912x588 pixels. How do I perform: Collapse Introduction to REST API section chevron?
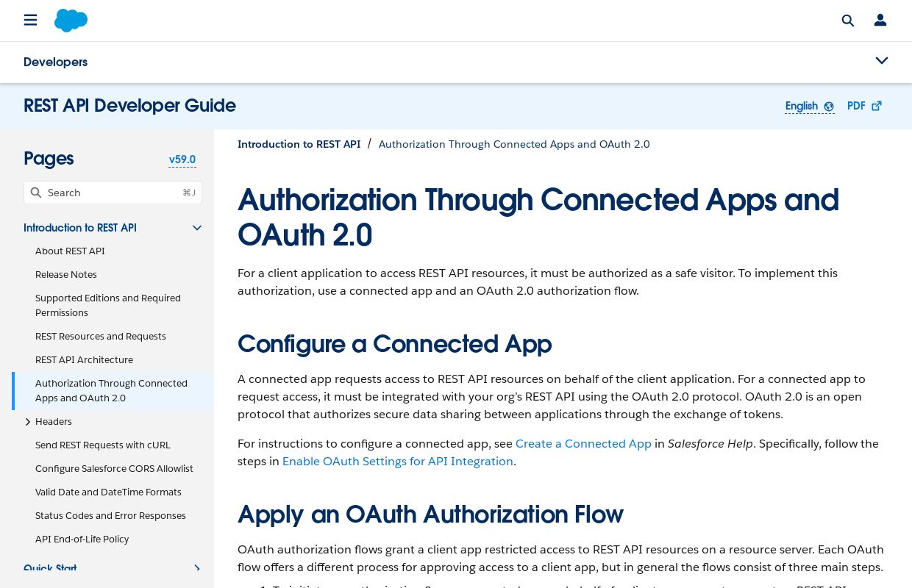(197, 228)
